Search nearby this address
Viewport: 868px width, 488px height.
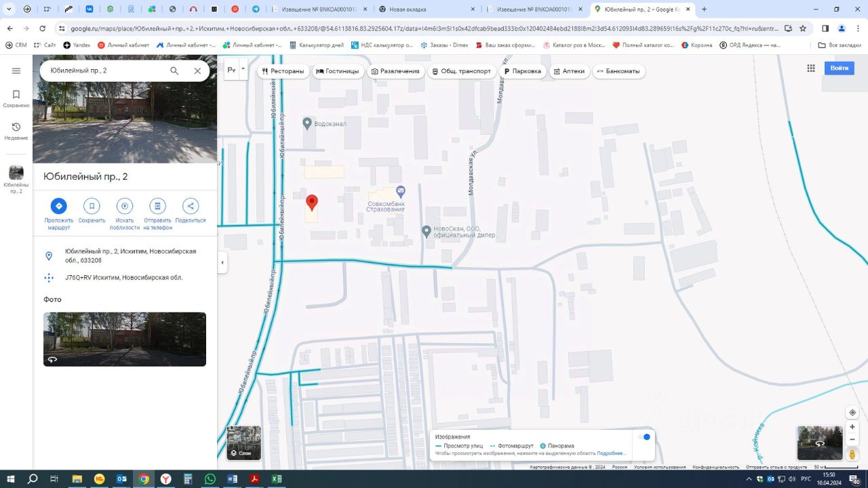[124, 206]
